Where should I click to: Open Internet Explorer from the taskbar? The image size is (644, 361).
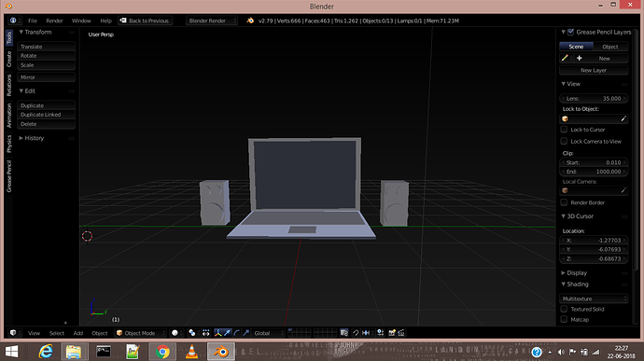coord(45,352)
